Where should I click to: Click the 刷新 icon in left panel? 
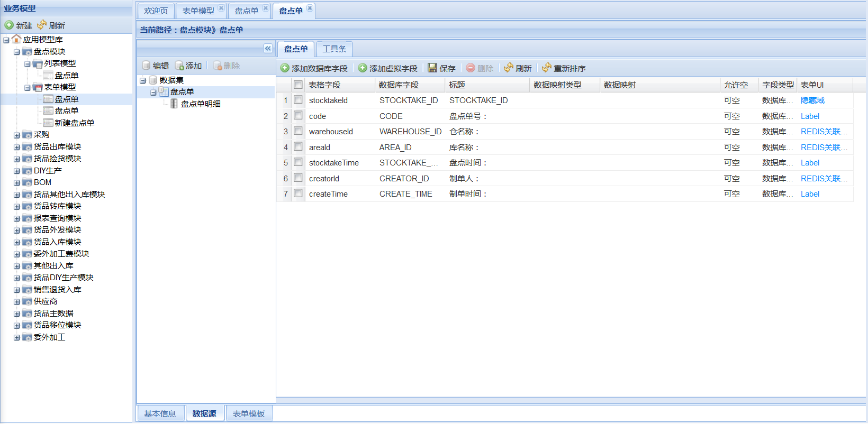[42, 25]
